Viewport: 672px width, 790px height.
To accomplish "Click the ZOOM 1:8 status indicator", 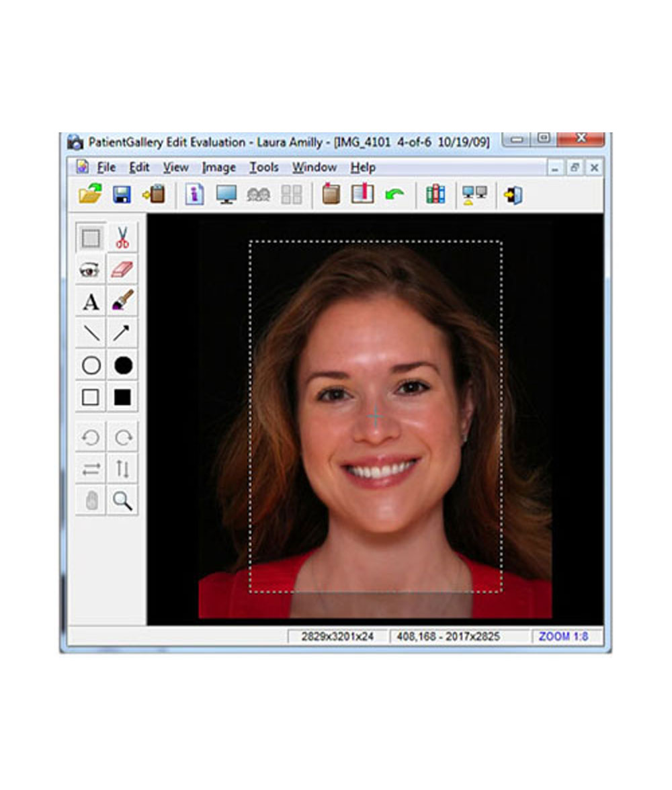I will pyautogui.click(x=563, y=636).
